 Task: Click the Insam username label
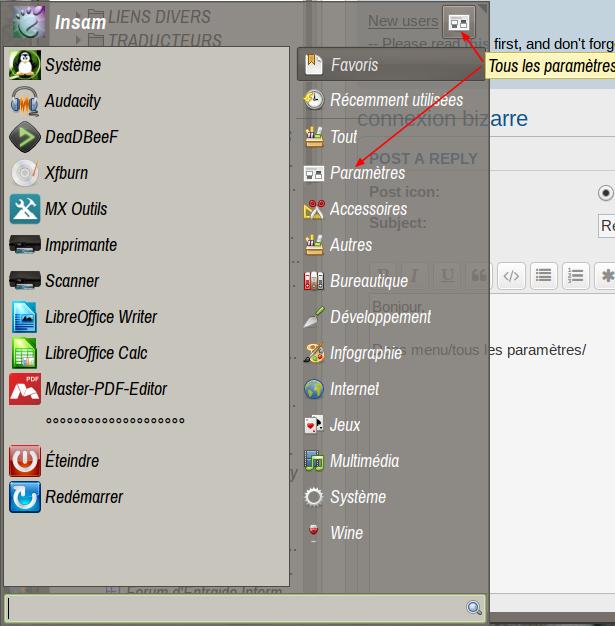[80, 22]
